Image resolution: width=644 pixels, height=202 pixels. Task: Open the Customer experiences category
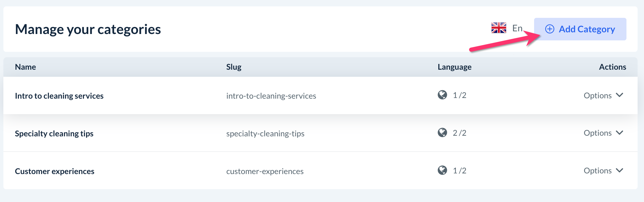[55, 171]
